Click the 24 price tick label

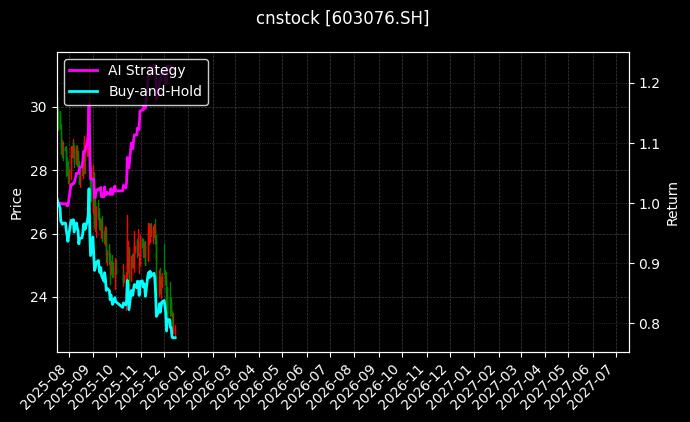click(x=38, y=297)
